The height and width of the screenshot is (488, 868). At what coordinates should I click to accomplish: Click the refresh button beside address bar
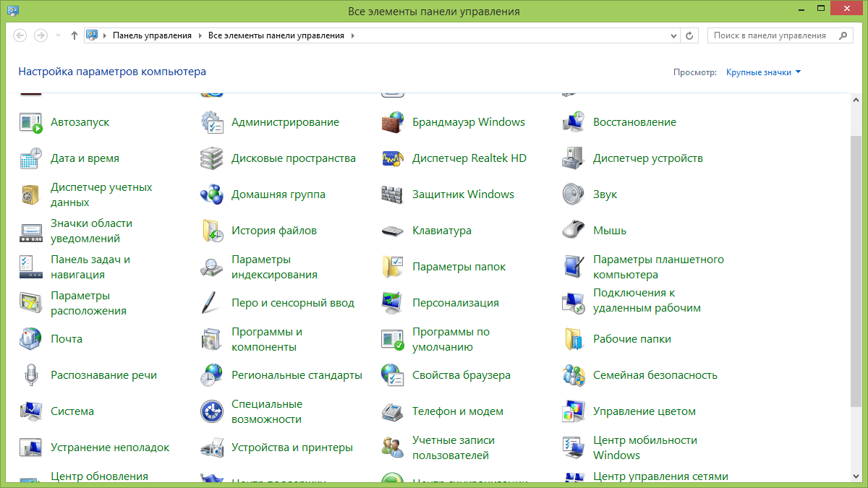[x=690, y=35]
